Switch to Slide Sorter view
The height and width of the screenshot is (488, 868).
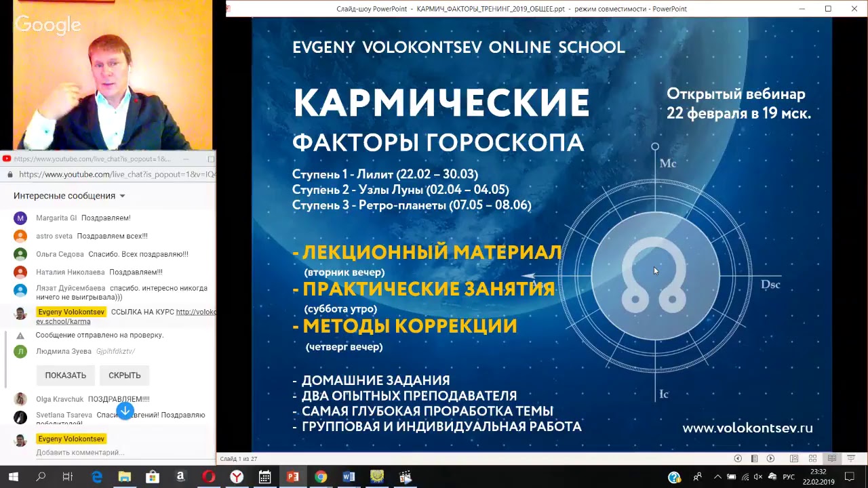(x=813, y=459)
